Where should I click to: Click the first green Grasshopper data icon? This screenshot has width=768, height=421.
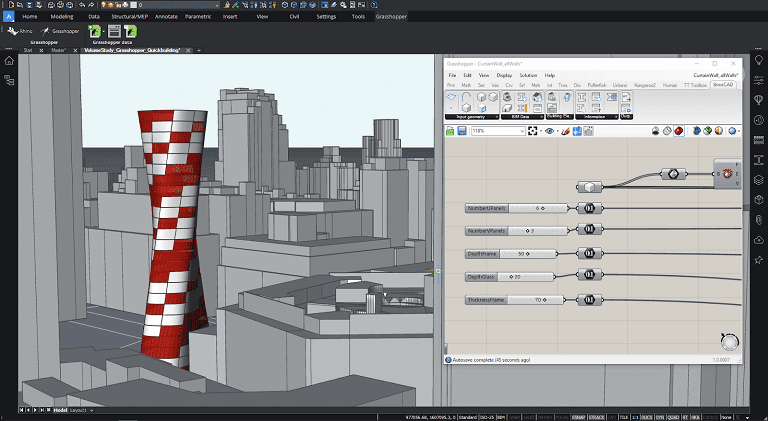click(x=95, y=31)
